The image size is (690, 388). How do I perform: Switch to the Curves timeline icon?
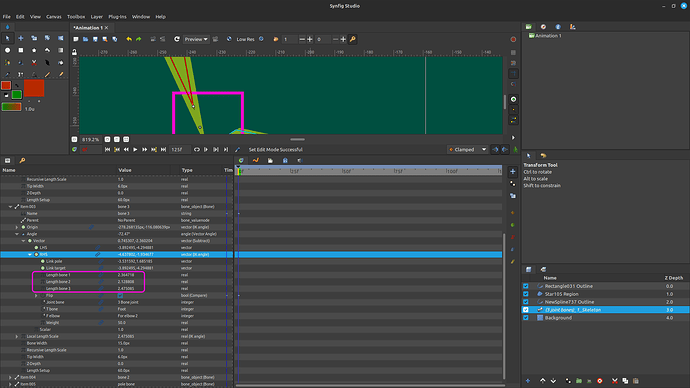pyautogui.click(x=256, y=161)
